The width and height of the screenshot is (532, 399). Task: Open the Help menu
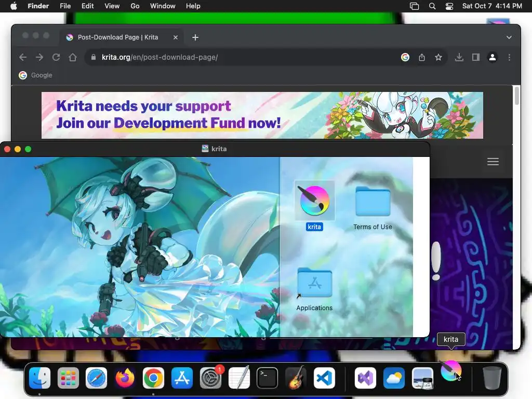pyautogui.click(x=193, y=6)
